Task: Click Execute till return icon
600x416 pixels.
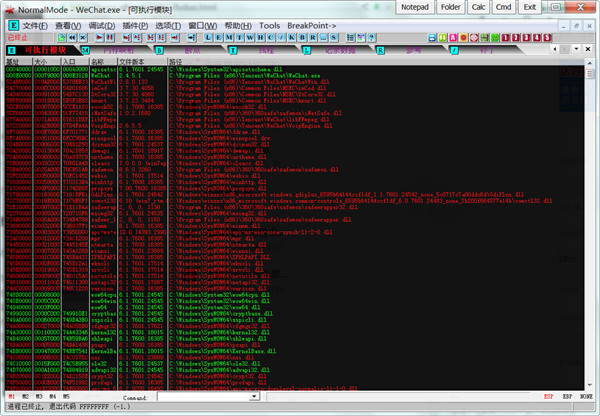Action: (x=175, y=38)
